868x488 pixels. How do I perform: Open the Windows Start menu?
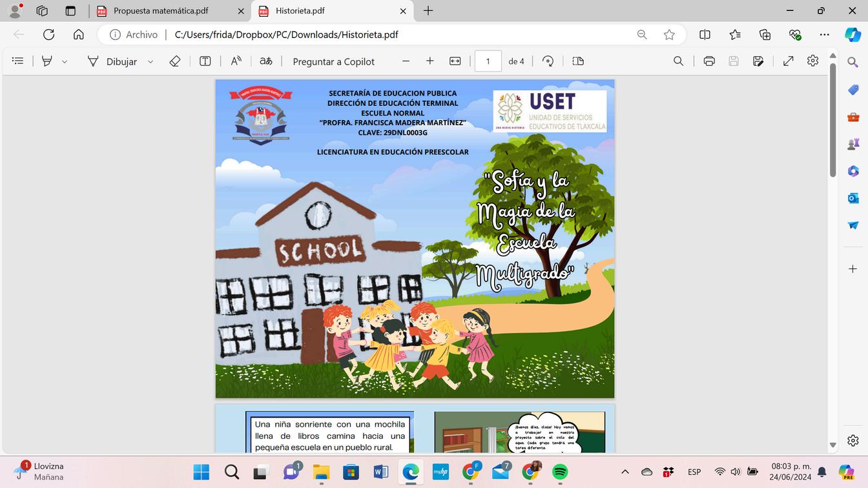pyautogui.click(x=201, y=472)
